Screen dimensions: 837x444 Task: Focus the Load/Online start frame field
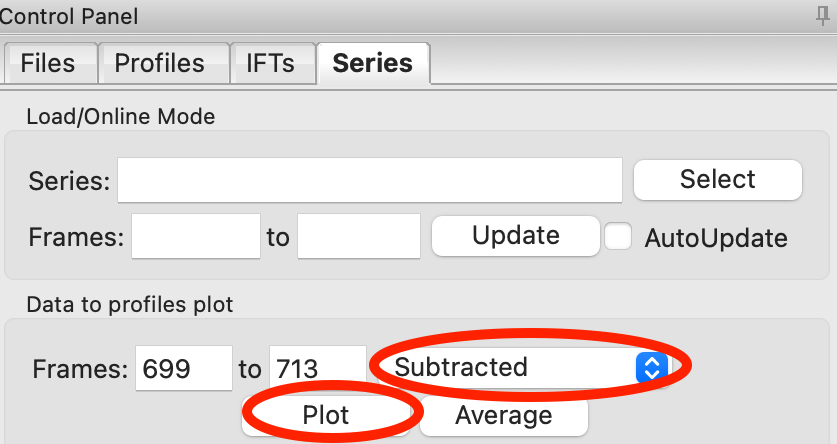point(196,237)
